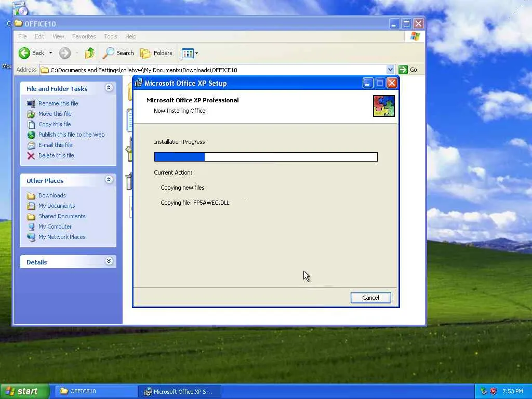Open the Back history dropdown arrow
Viewport: 532px width, 399px height.
coord(50,53)
